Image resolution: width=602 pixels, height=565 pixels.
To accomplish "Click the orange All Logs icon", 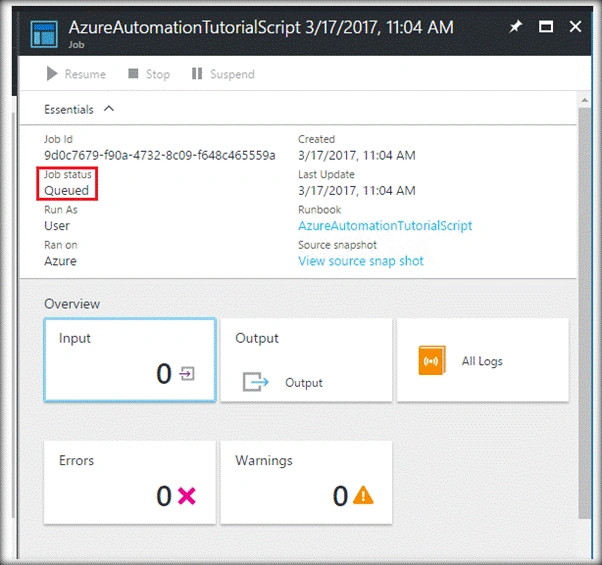I will (x=432, y=360).
